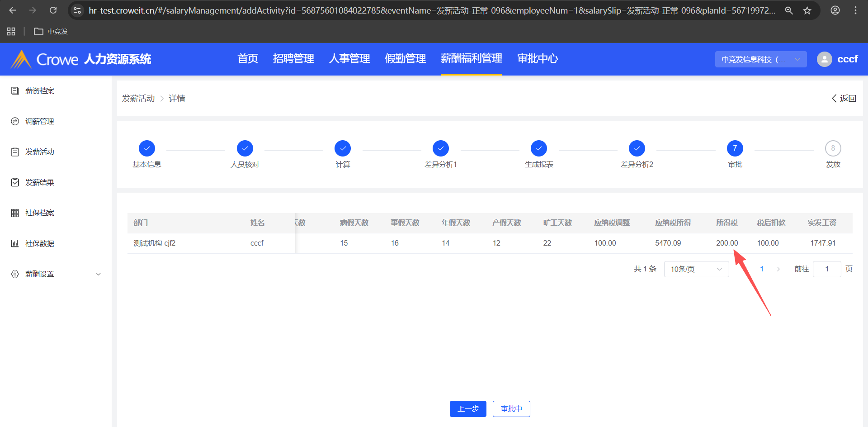Click the 上一步 button
This screenshot has height=427, width=868.
pos(468,409)
